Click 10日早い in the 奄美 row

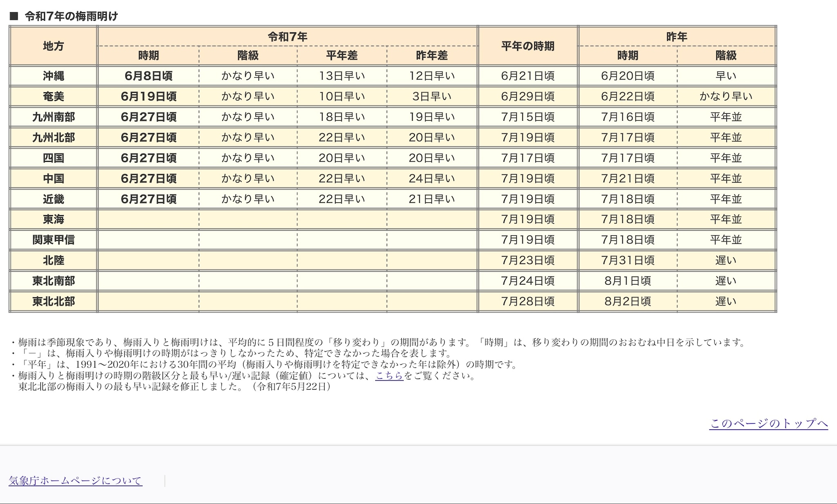(342, 96)
